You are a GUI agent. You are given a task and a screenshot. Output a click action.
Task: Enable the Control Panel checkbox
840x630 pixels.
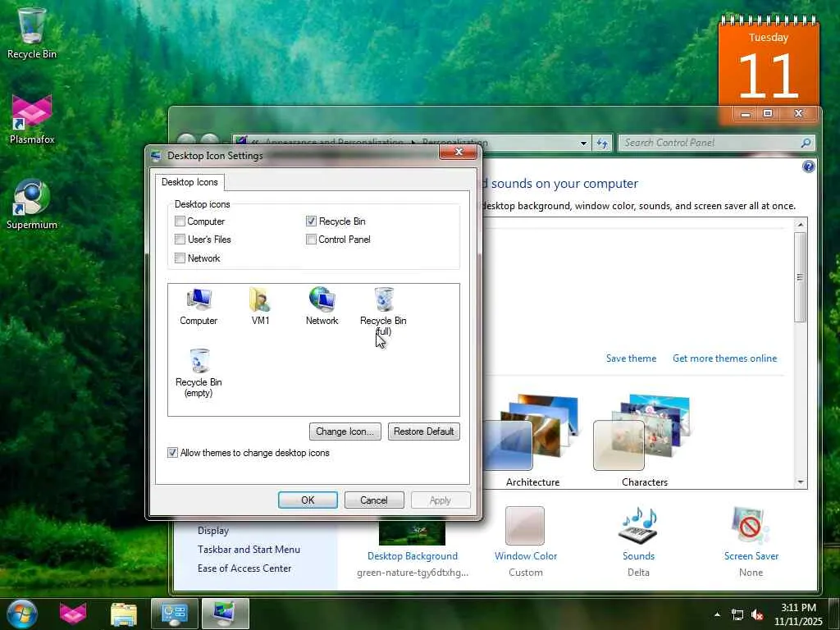[311, 240]
